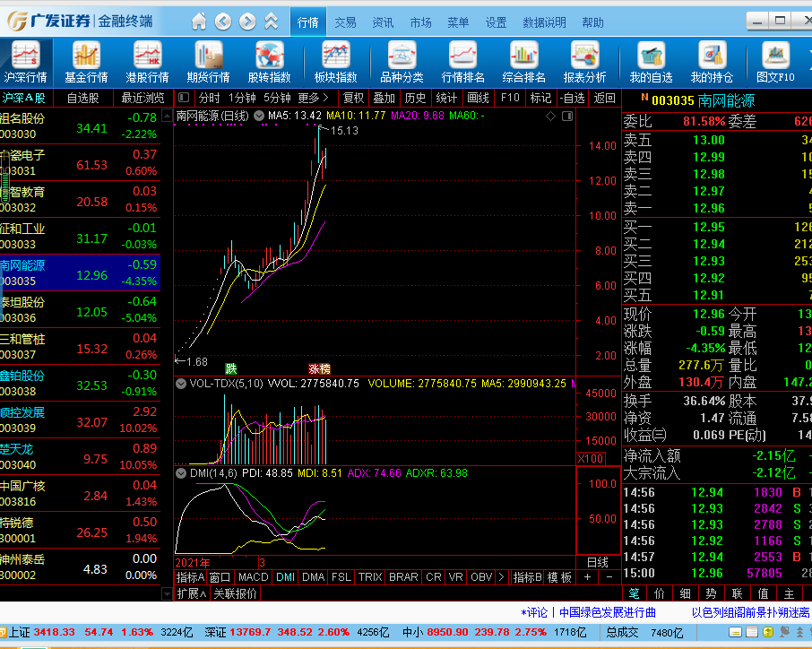Screen dimensions: 812x649
Task: Click 张榜 marker on chart
Action: pos(319,368)
